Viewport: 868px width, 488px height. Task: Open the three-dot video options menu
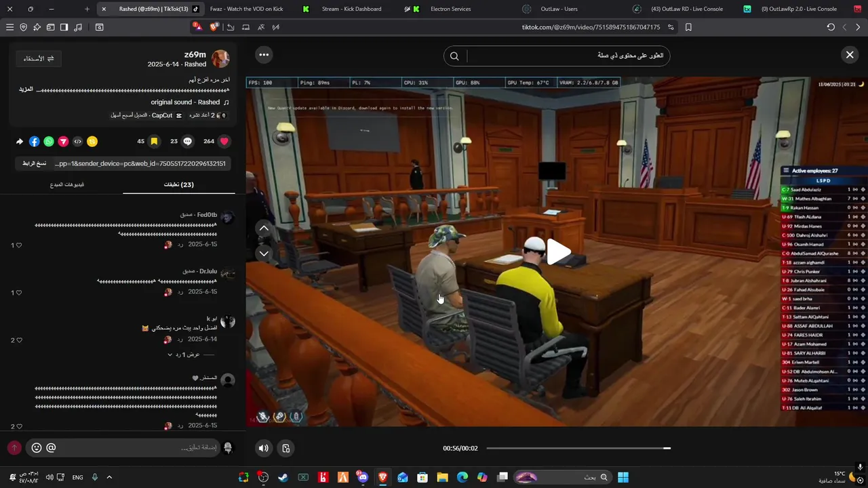tap(264, 55)
